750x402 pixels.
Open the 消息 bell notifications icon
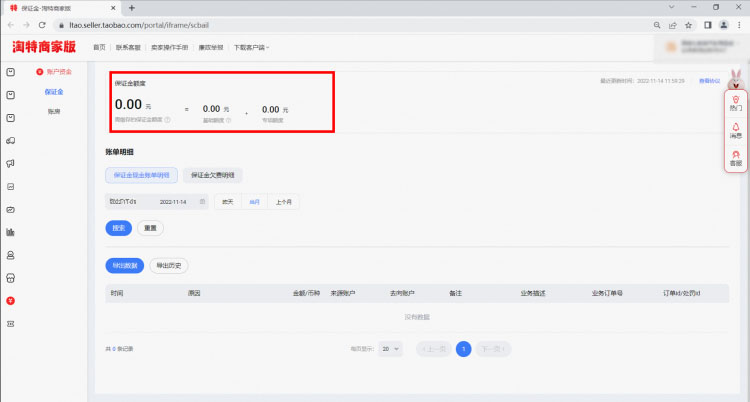736,131
